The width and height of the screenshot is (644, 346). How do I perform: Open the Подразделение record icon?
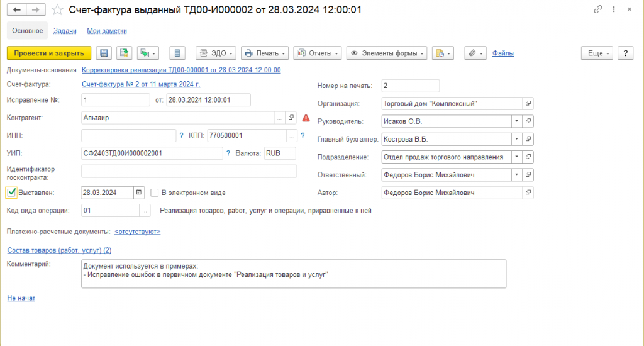(x=528, y=157)
